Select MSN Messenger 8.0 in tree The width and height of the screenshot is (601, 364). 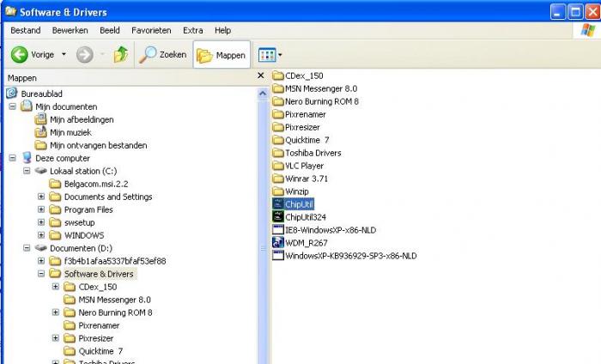(114, 300)
